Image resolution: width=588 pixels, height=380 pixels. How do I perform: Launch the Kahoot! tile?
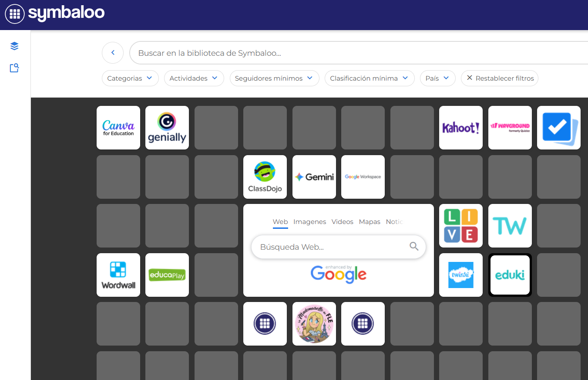[461, 128]
